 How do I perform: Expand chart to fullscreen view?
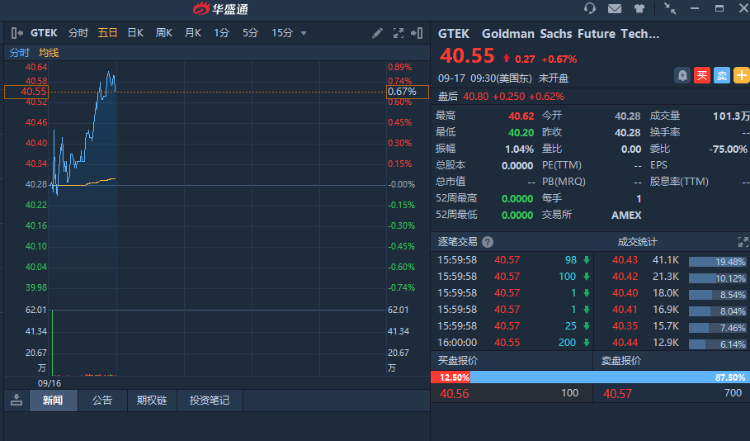(x=399, y=33)
